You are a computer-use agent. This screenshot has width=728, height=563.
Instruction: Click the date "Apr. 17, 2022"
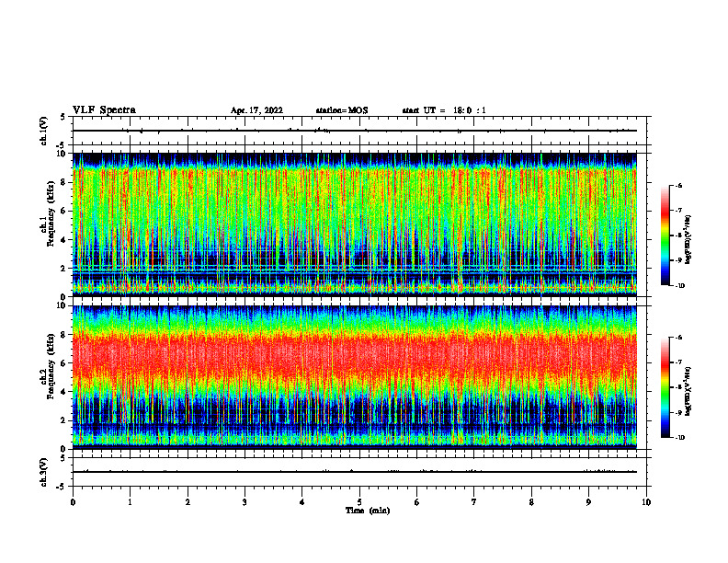[x=256, y=110]
